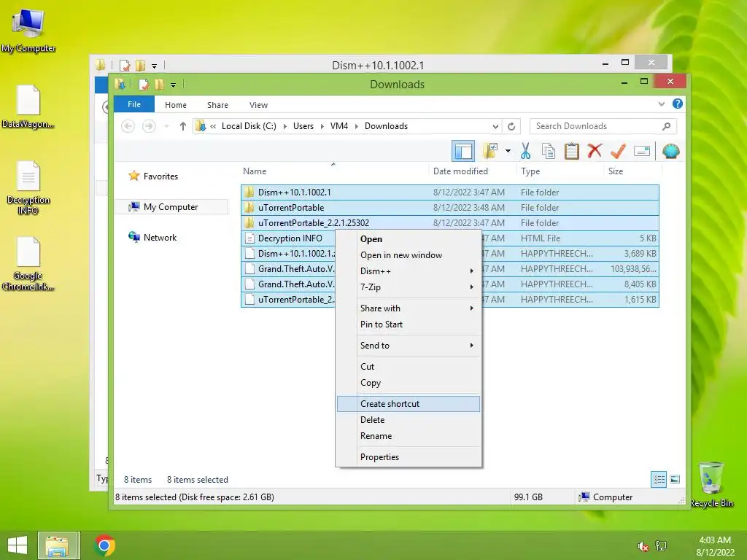Switch to large icons view button

pos(675,480)
